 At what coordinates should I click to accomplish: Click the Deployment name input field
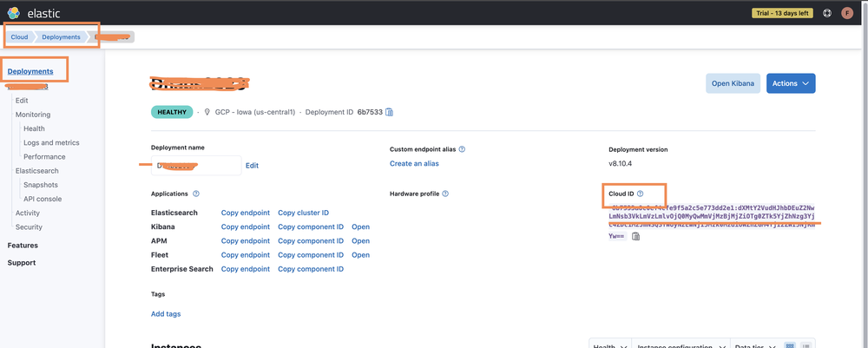(196, 165)
